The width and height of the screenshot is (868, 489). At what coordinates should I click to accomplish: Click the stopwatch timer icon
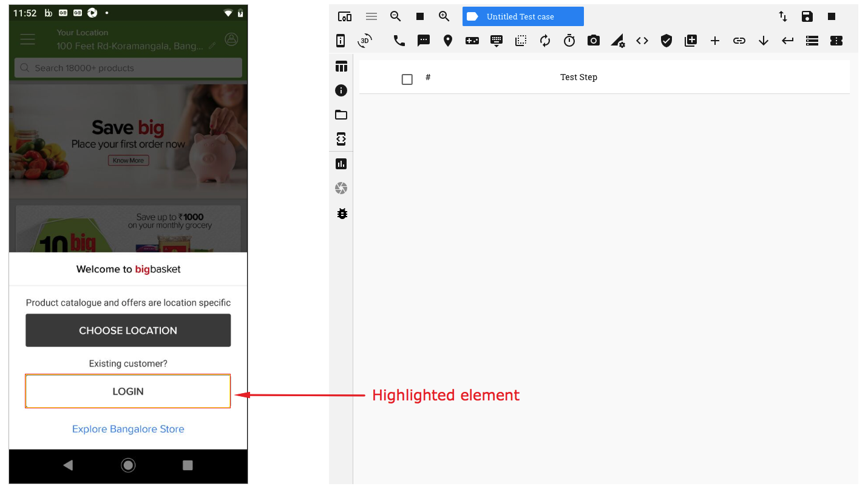tap(569, 41)
